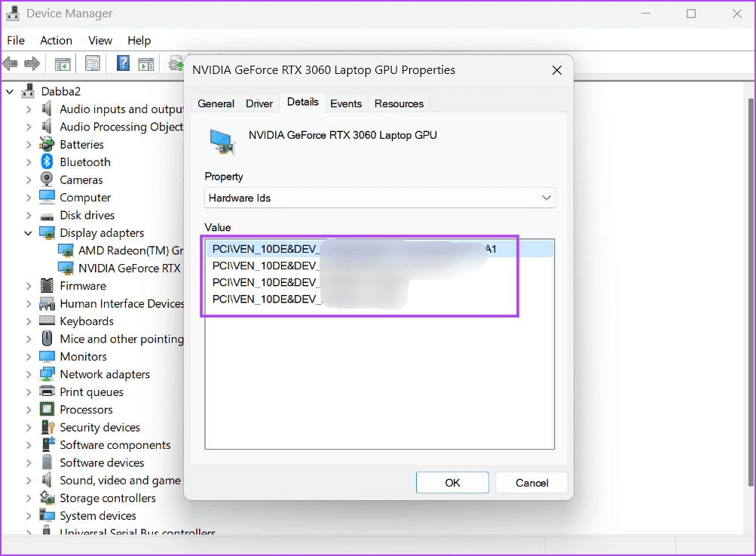This screenshot has width=756, height=556.
Task: Click the AMD Radeon display adapter icon
Action: click(66, 250)
